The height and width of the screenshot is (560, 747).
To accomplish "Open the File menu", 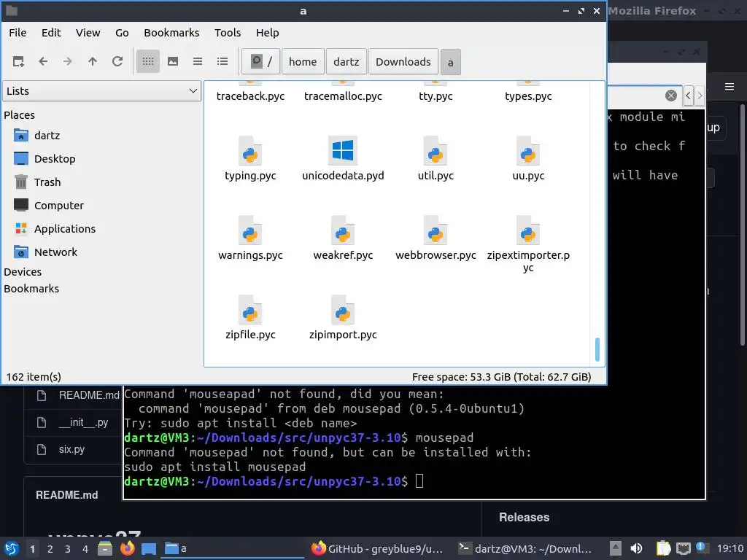I will (x=18, y=33).
